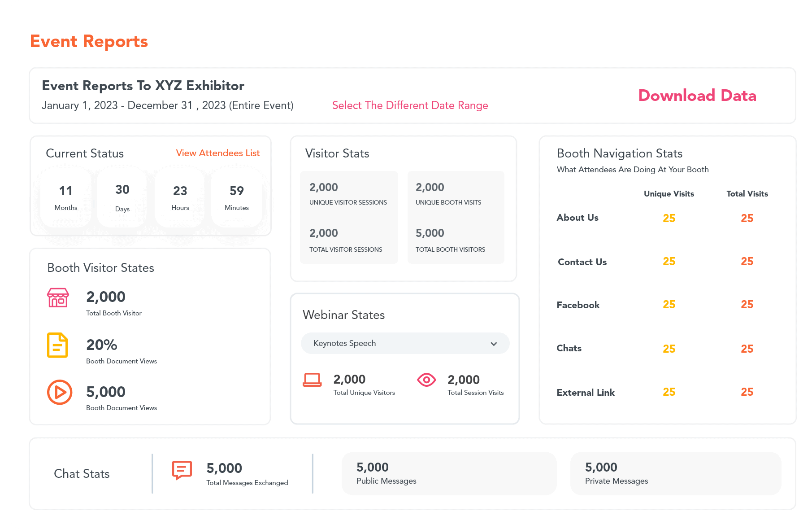Click the Unique Visits column header

[x=669, y=194]
